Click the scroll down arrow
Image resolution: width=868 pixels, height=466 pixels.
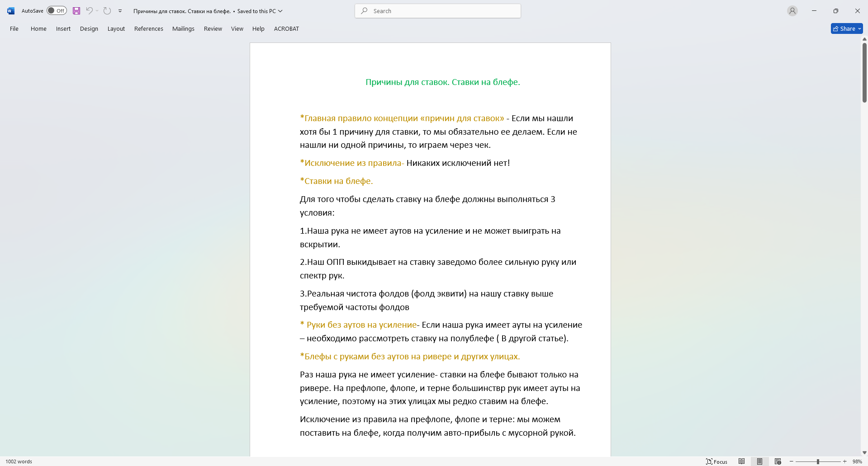click(864, 452)
